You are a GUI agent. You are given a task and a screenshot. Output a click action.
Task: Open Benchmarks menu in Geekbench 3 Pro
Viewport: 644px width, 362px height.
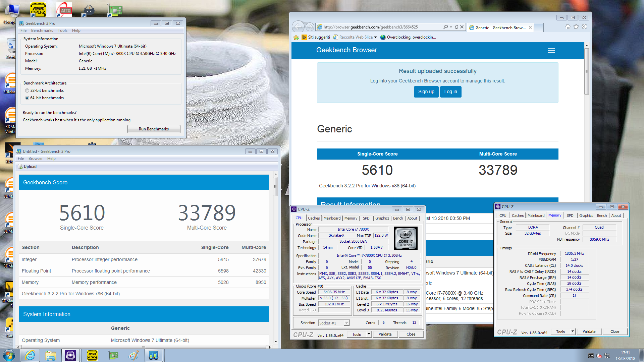point(42,31)
